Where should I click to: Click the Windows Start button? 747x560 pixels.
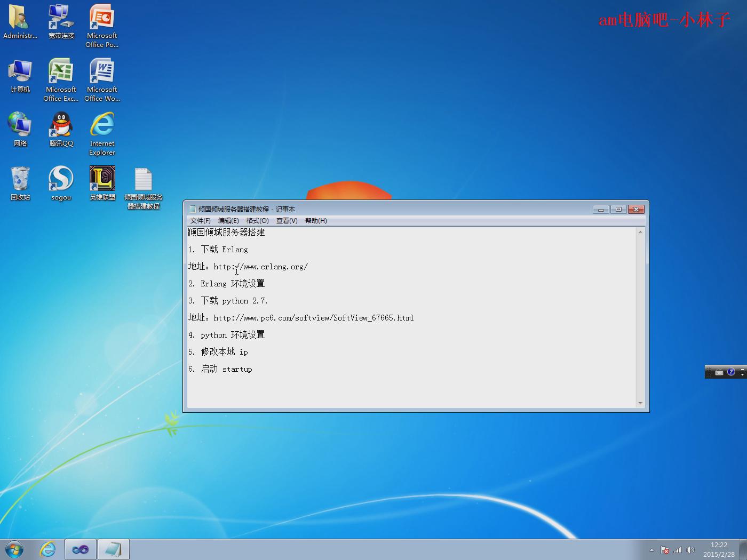coord(14,549)
